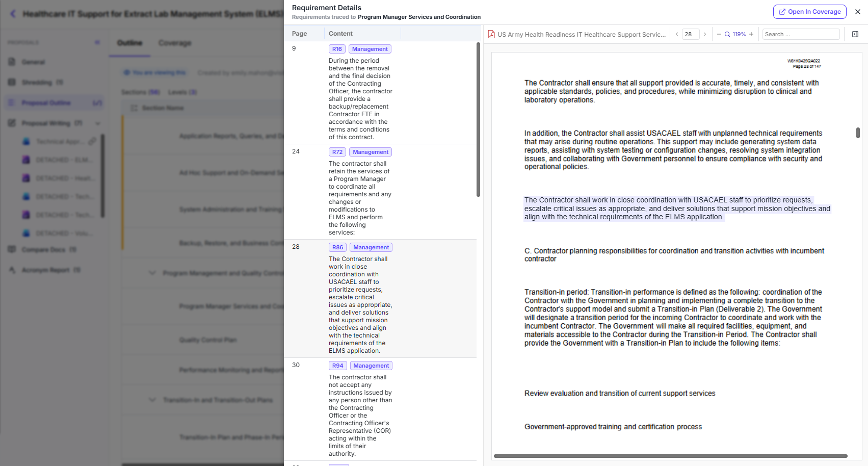Image resolution: width=868 pixels, height=466 pixels.
Task: Collapse the Proposal Writing sidebar group
Action: point(98,123)
